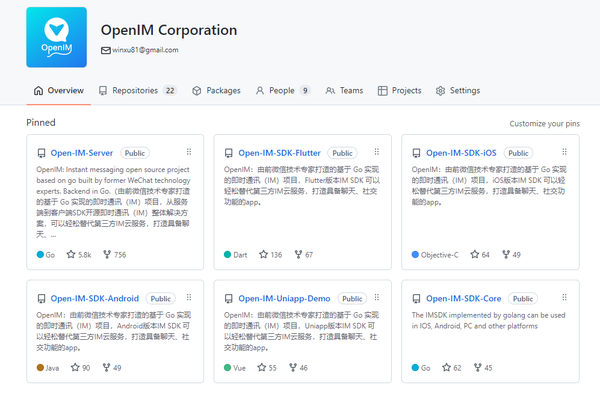Click the star icon showing 64 stars
600x400 pixels.
click(x=474, y=254)
